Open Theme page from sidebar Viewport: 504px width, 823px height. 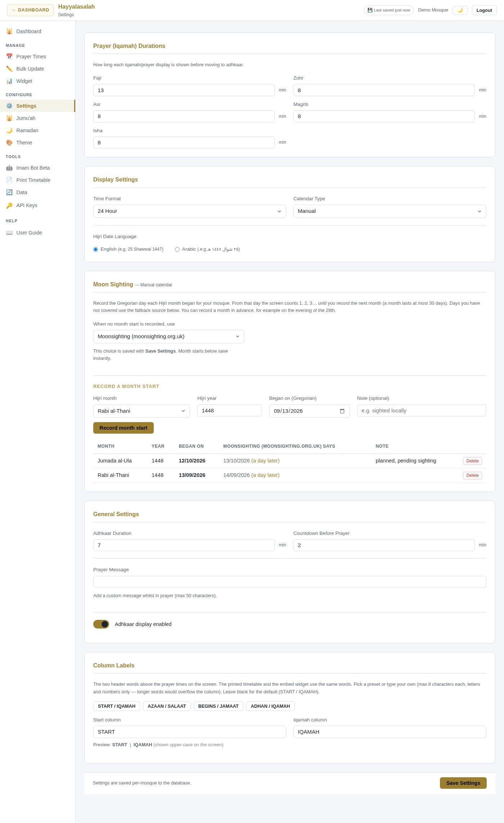[x=37, y=143]
